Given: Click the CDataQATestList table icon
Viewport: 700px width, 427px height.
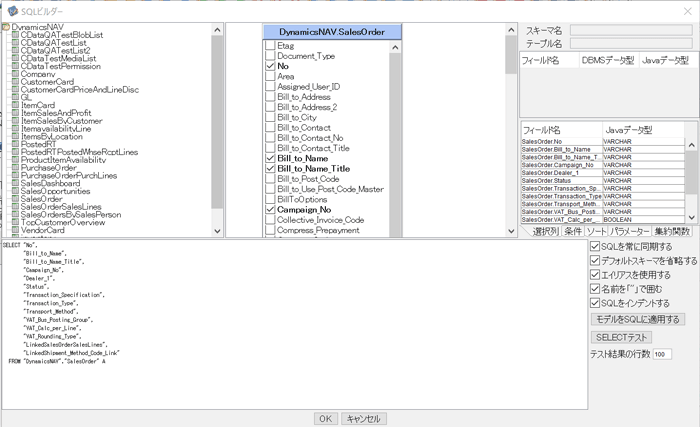Looking at the screenshot, I should click(15, 42).
